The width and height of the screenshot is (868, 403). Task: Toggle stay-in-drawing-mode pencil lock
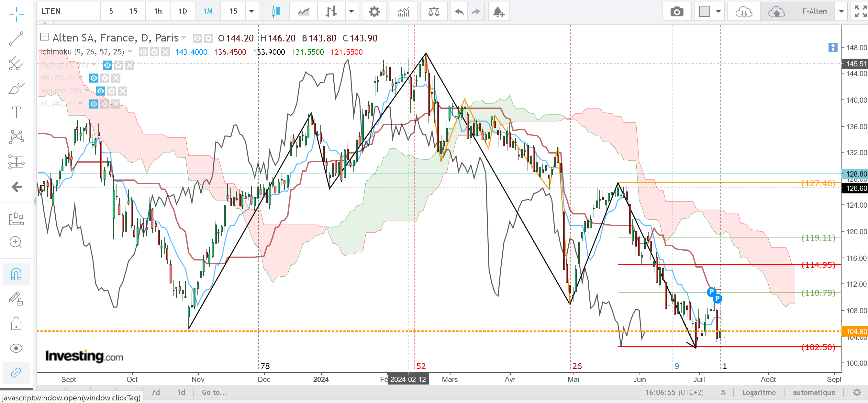click(16, 298)
